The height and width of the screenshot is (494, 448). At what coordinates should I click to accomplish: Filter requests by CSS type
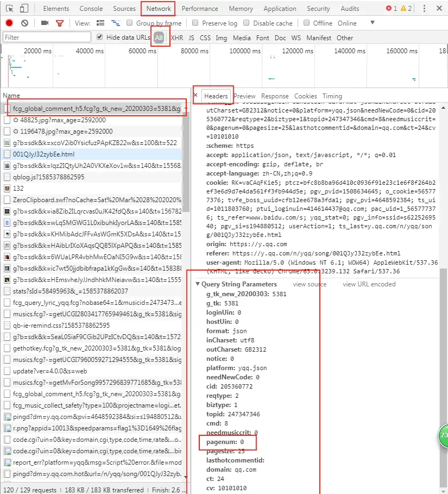coord(205,38)
